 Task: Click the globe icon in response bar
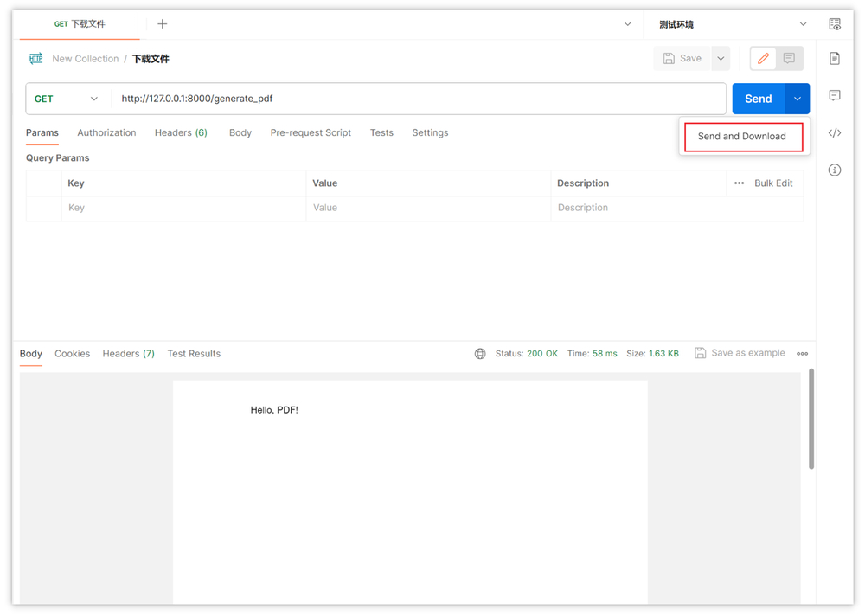coord(480,353)
